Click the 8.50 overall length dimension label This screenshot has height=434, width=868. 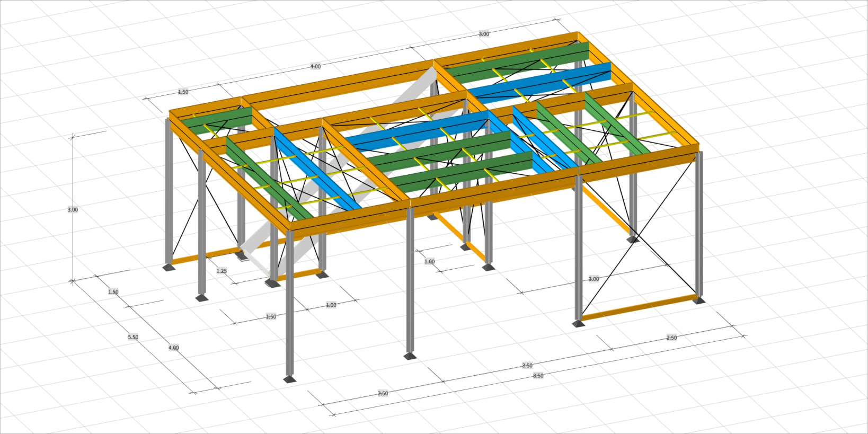(x=538, y=376)
